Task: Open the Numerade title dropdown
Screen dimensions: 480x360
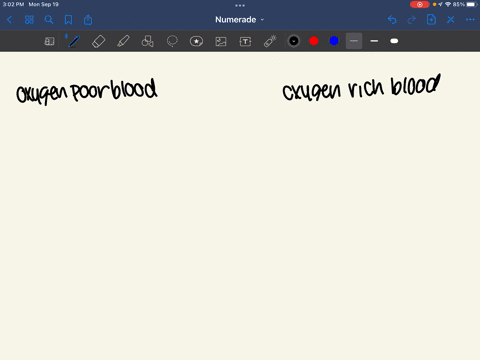Action: (x=239, y=20)
